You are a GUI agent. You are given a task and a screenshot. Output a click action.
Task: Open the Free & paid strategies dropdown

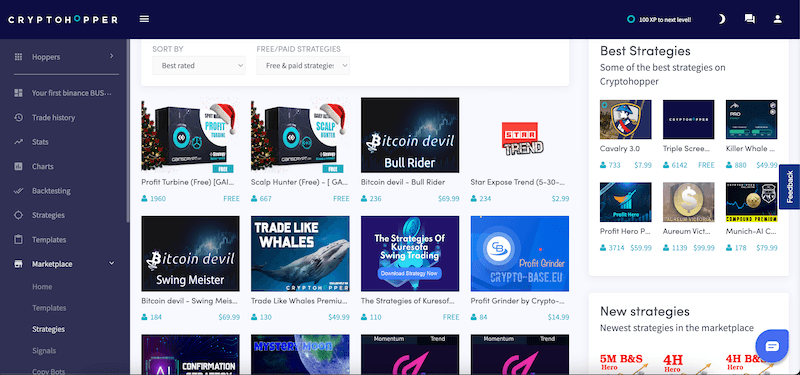point(303,65)
